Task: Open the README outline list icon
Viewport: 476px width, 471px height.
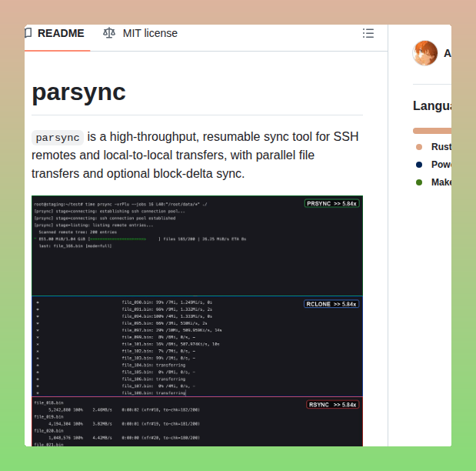Action: tap(368, 33)
